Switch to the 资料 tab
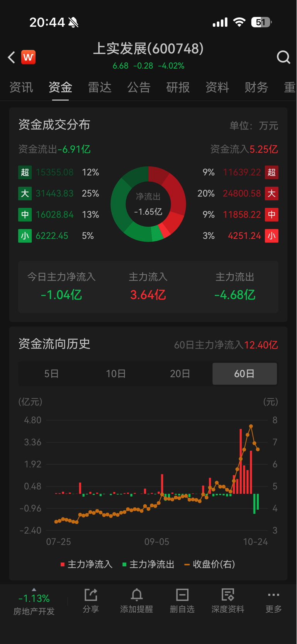The height and width of the screenshot is (644, 297). click(x=217, y=87)
